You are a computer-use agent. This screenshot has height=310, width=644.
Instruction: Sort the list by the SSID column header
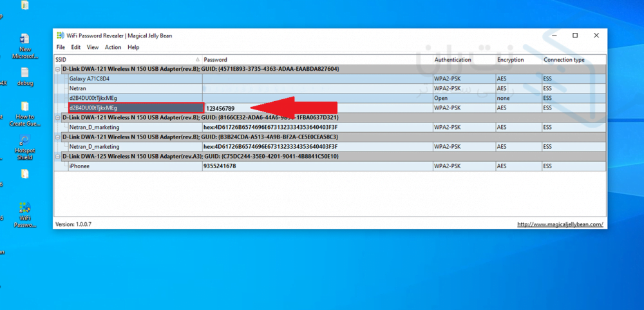(x=128, y=59)
